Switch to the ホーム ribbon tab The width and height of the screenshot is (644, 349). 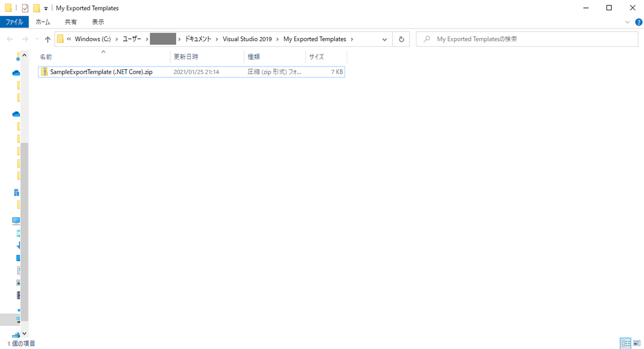click(43, 22)
